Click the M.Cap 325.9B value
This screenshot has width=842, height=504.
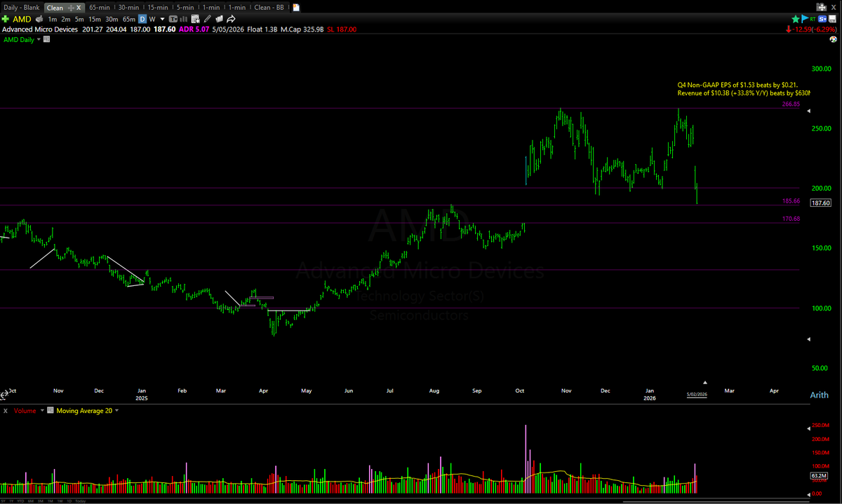coord(302,29)
